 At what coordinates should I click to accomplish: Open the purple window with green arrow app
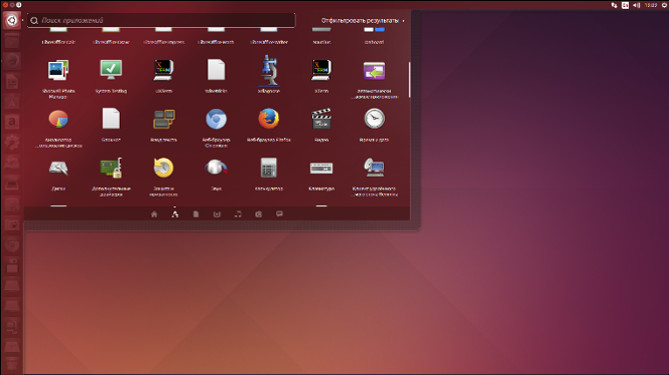[374, 71]
